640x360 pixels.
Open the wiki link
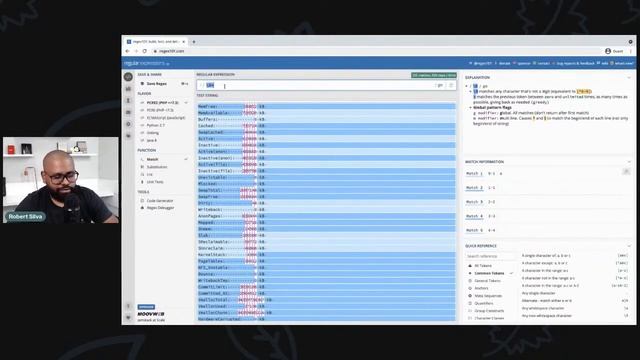click(603, 63)
